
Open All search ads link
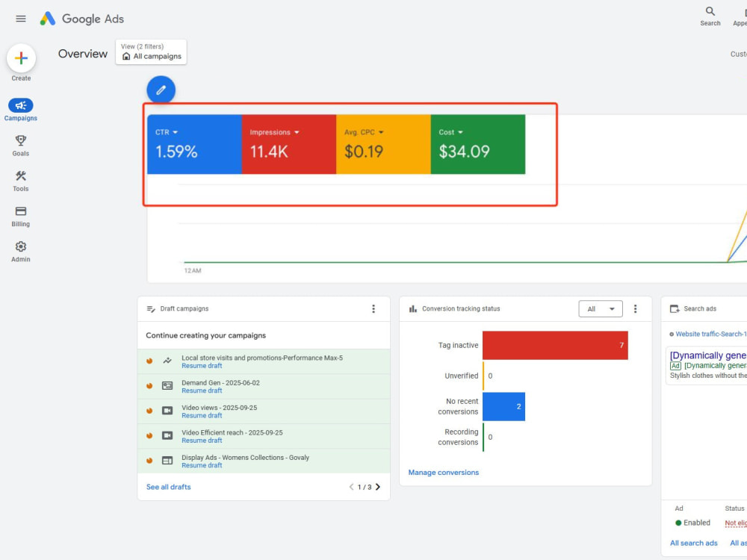click(694, 543)
